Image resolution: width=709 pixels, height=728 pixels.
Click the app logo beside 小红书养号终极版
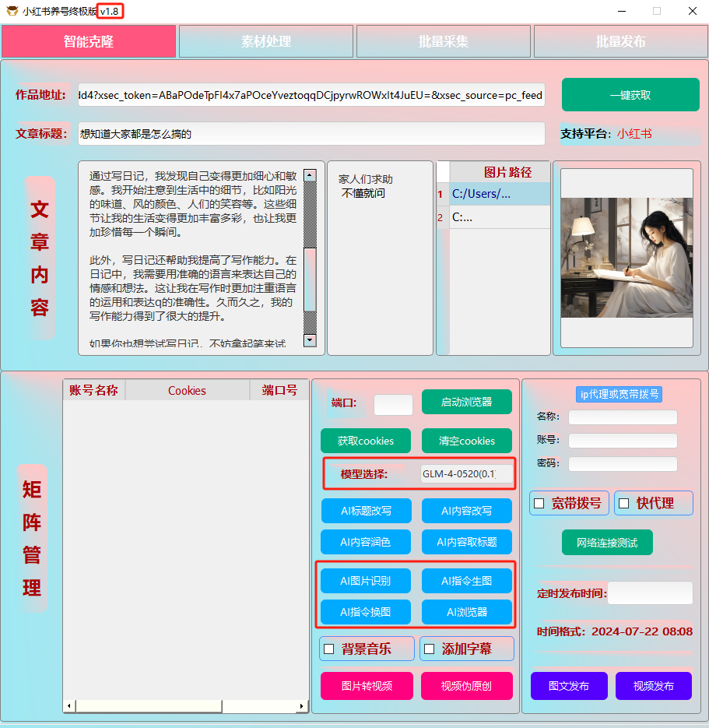pyautogui.click(x=10, y=11)
